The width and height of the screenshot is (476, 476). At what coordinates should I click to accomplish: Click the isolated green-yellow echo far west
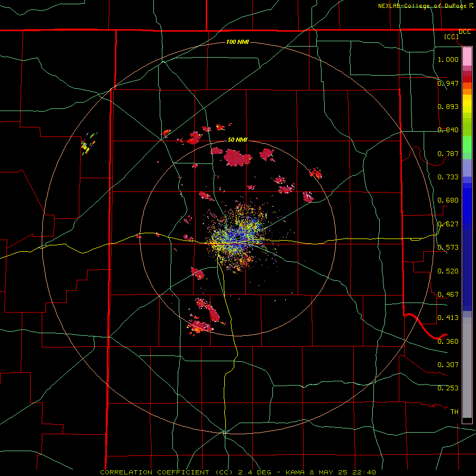88,143
